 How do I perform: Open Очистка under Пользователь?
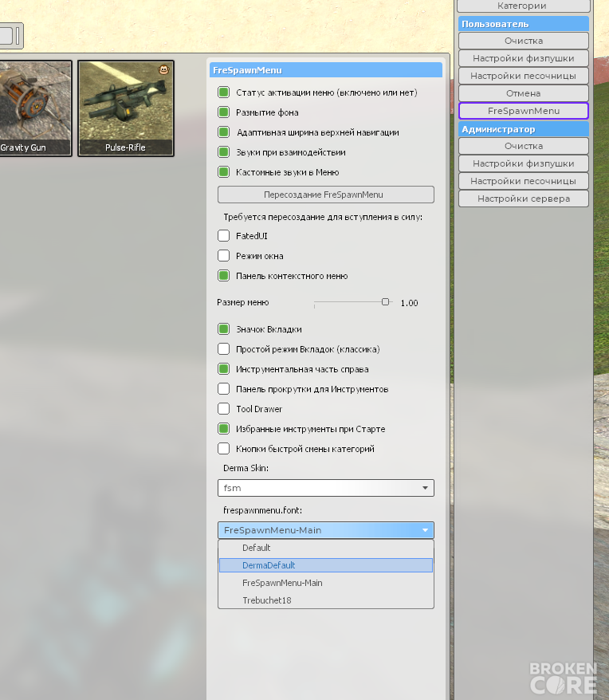(523, 41)
